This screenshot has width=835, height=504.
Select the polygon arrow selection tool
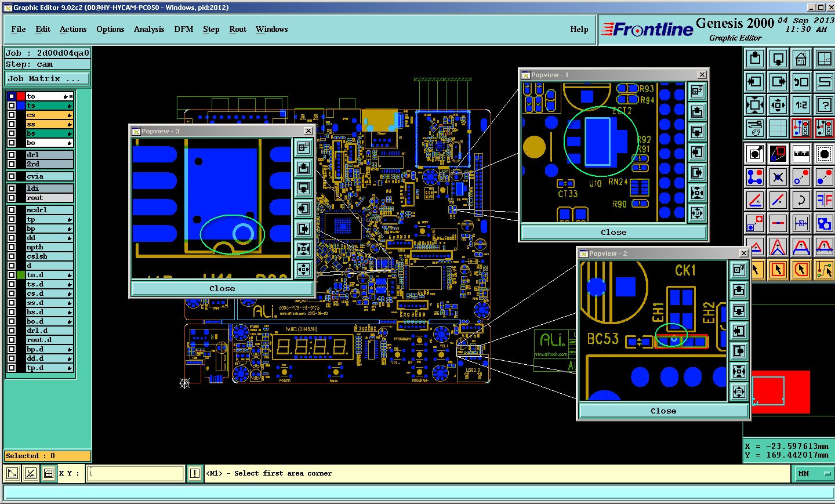point(801,269)
